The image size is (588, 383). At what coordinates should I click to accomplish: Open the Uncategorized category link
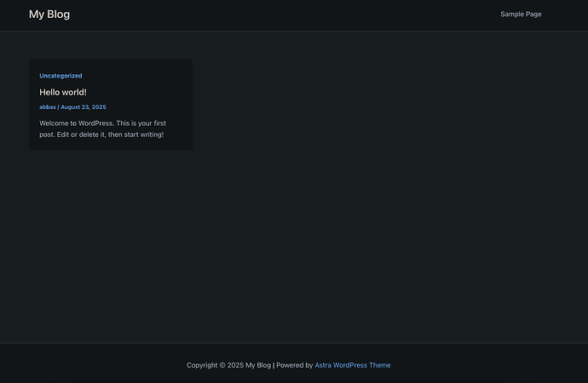coord(61,76)
